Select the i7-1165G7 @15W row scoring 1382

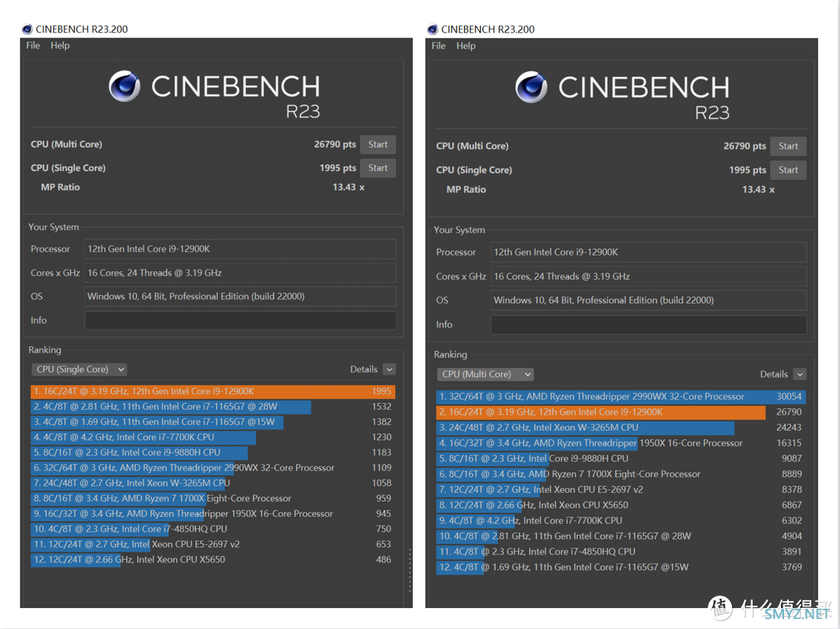pyautogui.click(x=213, y=422)
